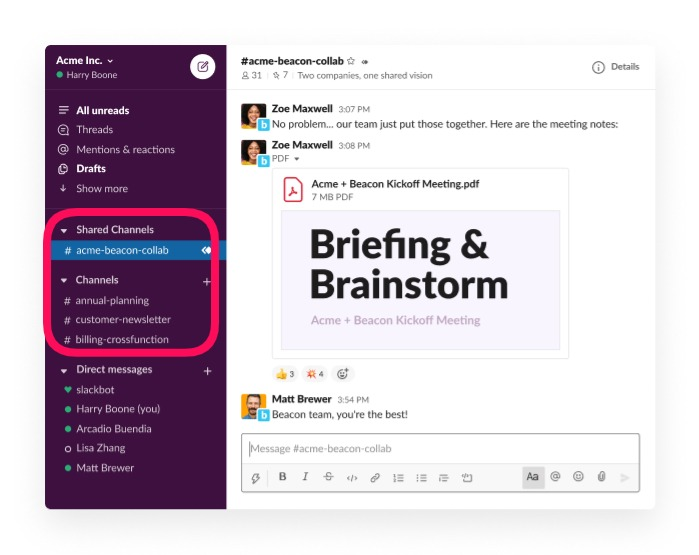Insert a blockquote in composer

click(444, 478)
